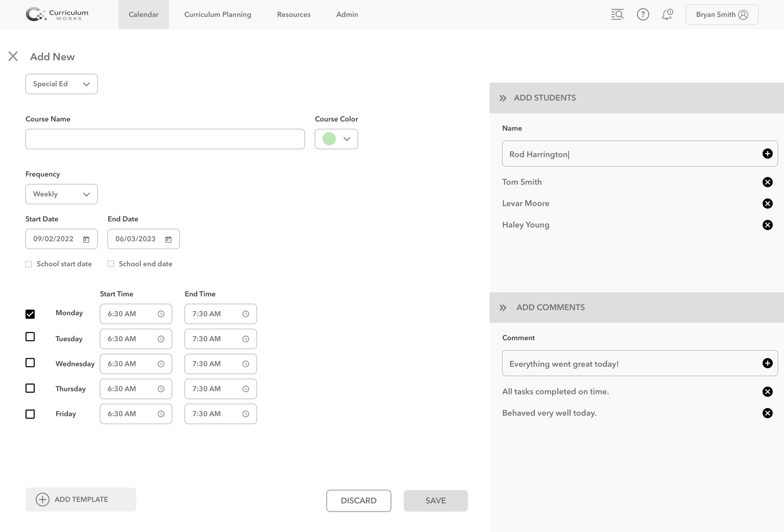Open the search list icon in header
This screenshot has width=784, height=532.
(x=617, y=14)
